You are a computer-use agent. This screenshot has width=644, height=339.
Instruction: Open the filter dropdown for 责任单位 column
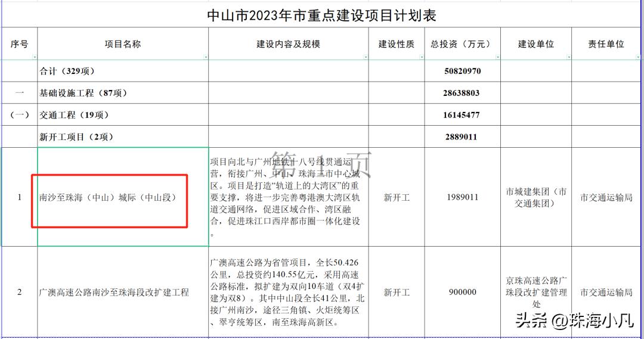pos(638,57)
